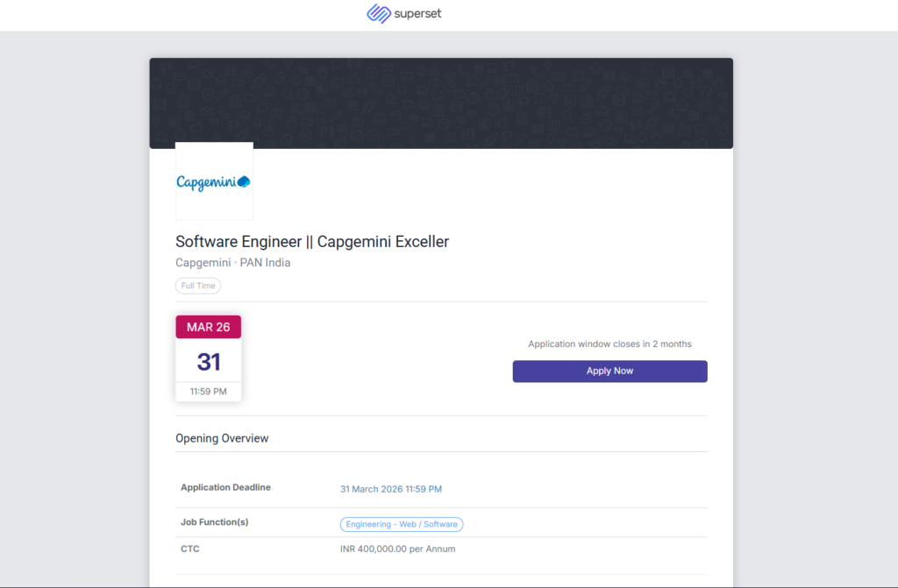
Task: Click the superset wordmark text
Action: point(417,14)
